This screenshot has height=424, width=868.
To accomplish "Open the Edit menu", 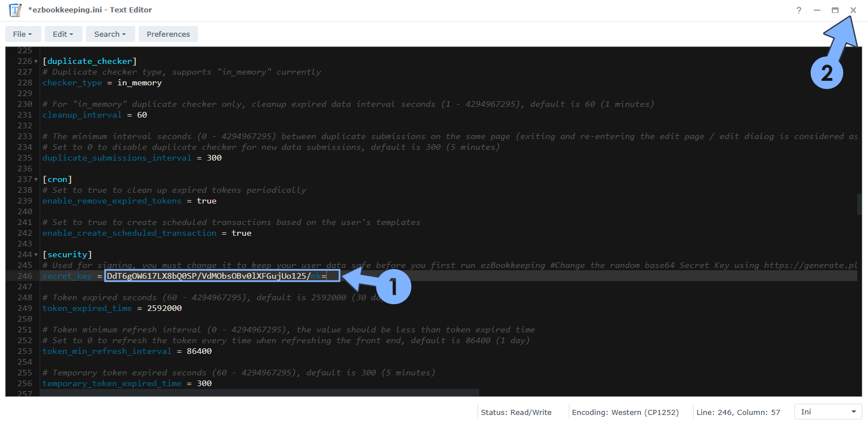I will (63, 34).
